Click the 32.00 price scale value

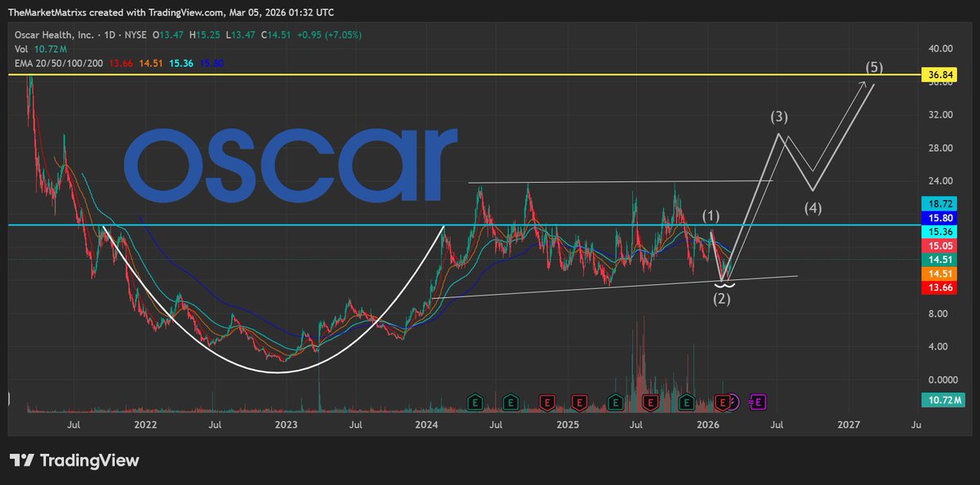tap(942, 115)
